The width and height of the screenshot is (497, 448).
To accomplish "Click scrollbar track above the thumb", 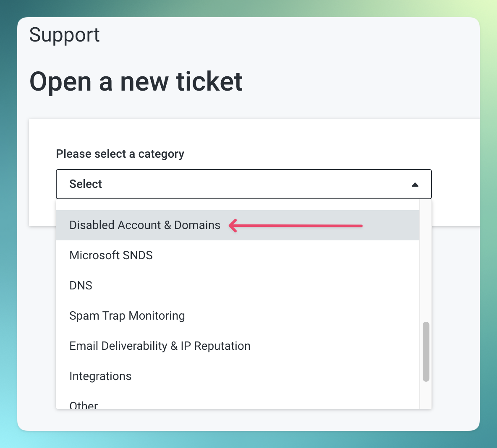I will 426,260.
